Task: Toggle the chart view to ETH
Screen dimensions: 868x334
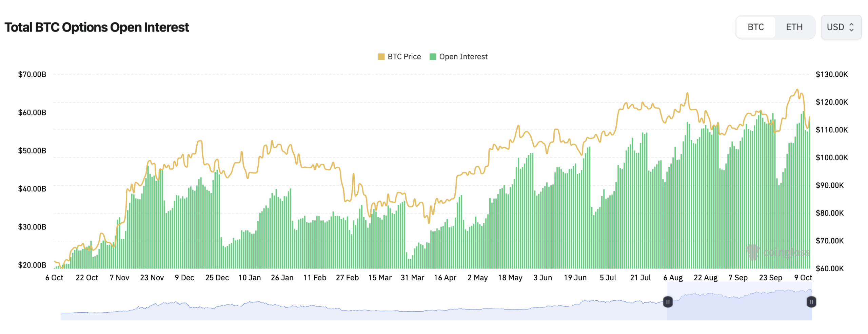Action: pos(795,27)
